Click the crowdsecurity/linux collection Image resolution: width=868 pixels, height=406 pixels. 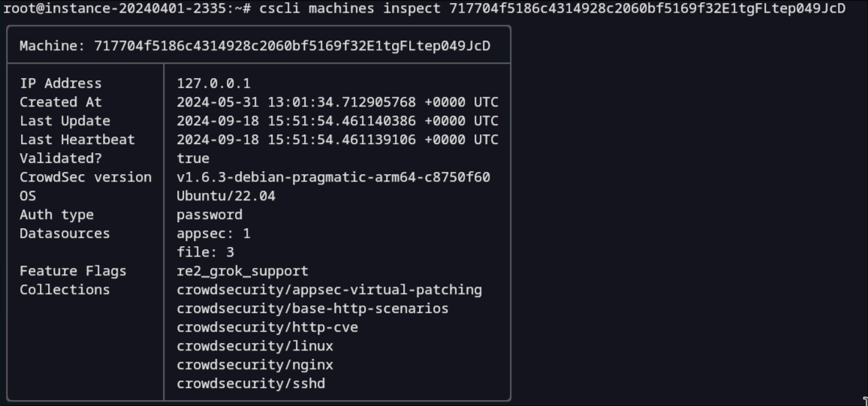pyautogui.click(x=255, y=346)
